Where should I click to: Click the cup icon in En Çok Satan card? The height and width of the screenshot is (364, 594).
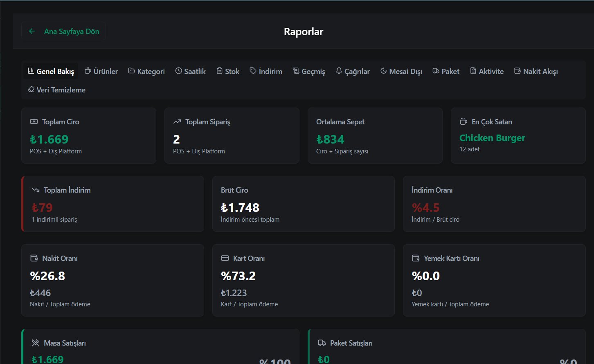(x=463, y=121)
